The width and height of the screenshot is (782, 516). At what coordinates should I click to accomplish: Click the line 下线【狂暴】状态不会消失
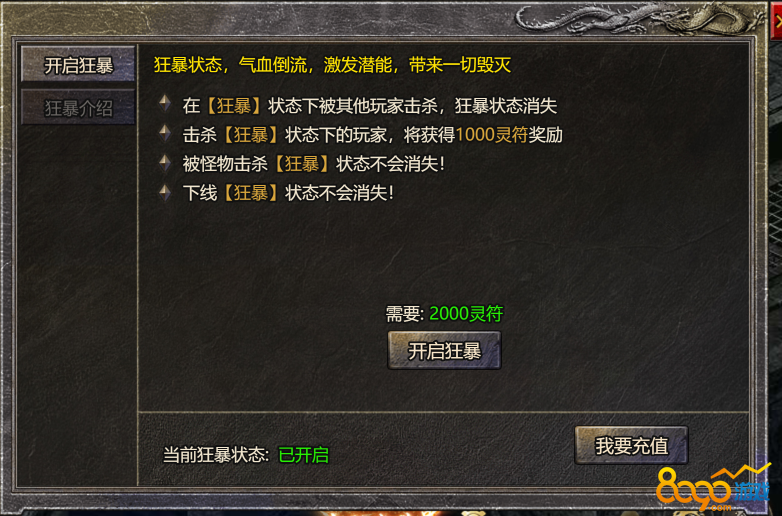pyautogui.click(x=288, y=193)
